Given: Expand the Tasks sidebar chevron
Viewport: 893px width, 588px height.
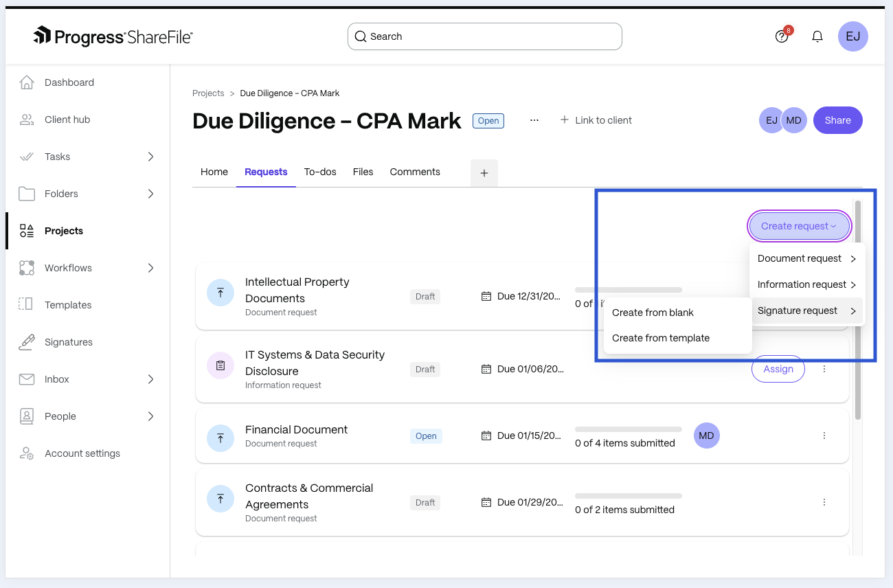Looking at the screenshot, I should (x=150, y=157).
